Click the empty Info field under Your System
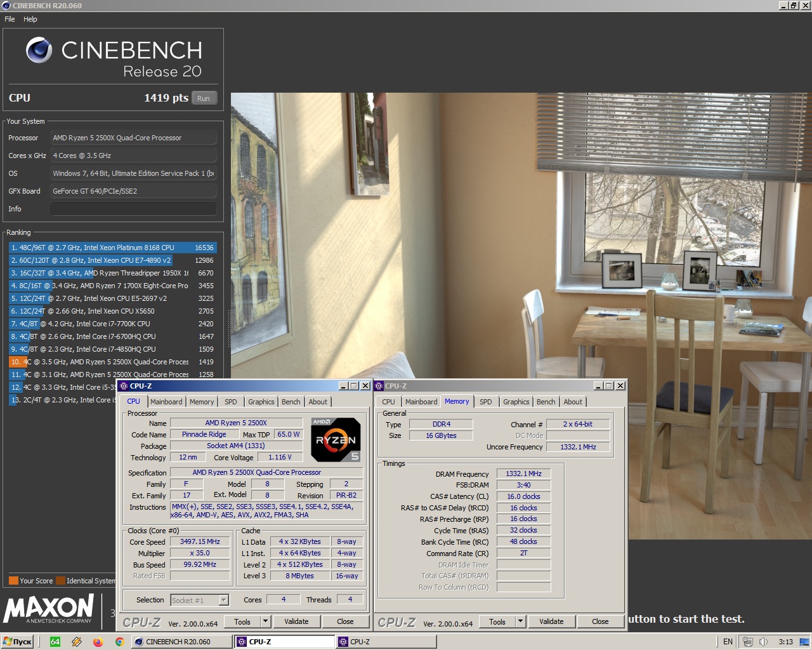This screenshot has width=812, height=650. [x=133, y=209]
